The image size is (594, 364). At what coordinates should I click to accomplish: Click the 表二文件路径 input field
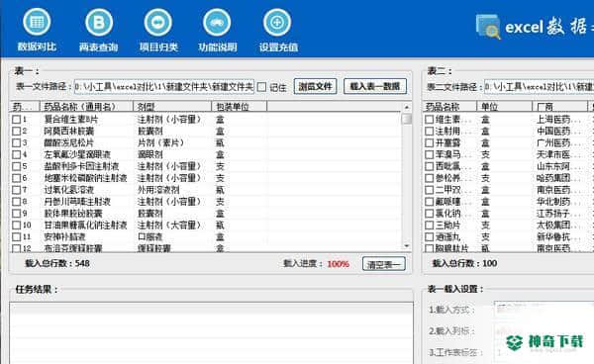coord(540,87)
